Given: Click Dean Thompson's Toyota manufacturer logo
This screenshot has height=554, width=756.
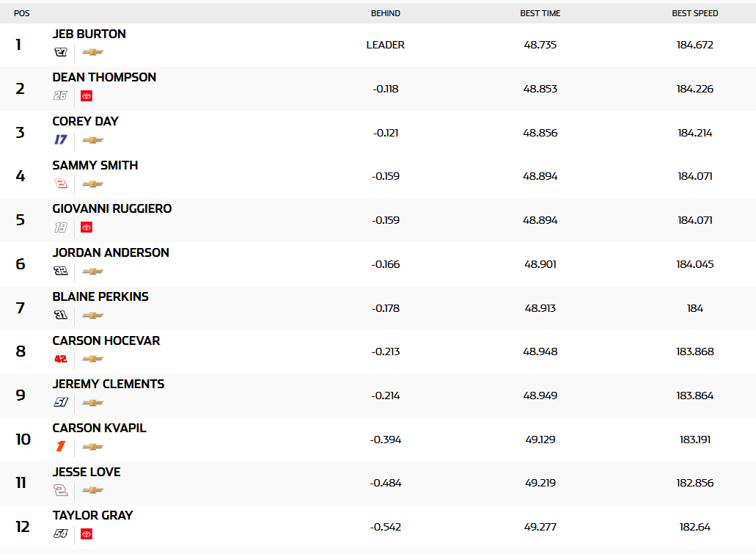Looking at the screenshot, I should (87, 96).
